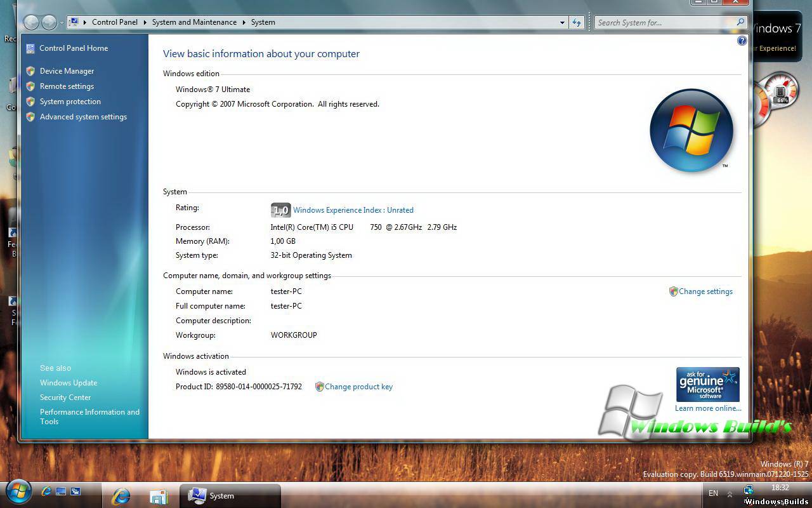Click the magnifier search icon
Image resolution: width=812 pixels, height=508 pixels.
740,22
